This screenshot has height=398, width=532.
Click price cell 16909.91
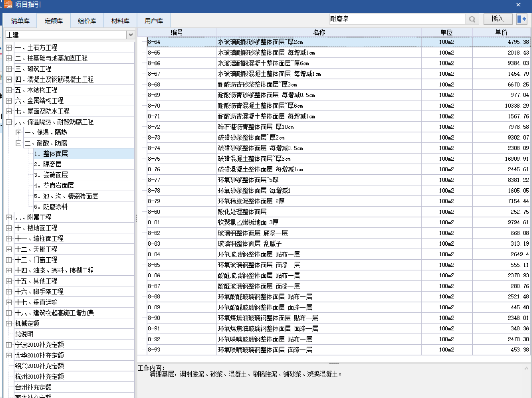click(501, 159)
